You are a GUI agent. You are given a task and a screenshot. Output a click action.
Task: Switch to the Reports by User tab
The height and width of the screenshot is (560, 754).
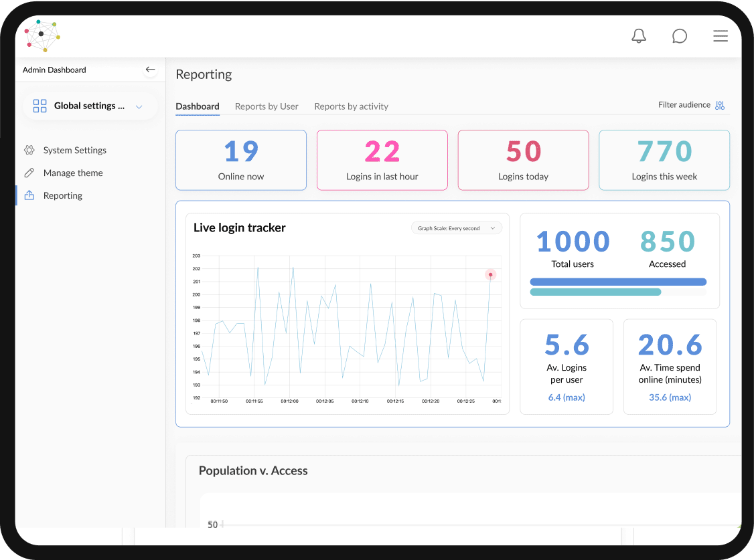[267, 106]
